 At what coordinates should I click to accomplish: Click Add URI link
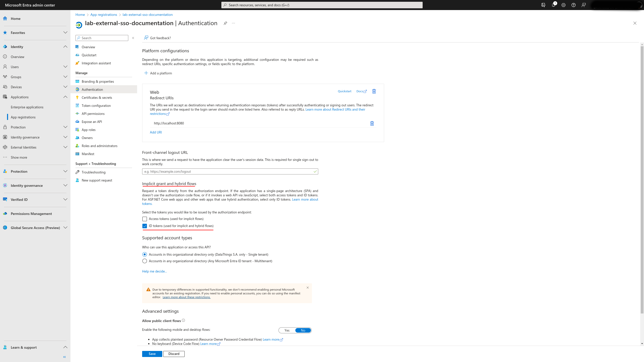click(x=156, y=132)
